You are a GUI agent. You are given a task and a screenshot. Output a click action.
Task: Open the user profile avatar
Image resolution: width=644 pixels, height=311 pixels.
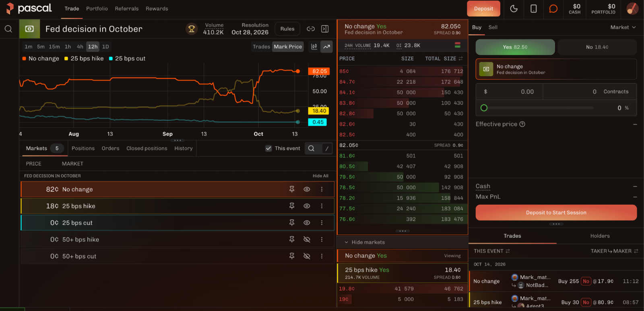pos(632,8)
